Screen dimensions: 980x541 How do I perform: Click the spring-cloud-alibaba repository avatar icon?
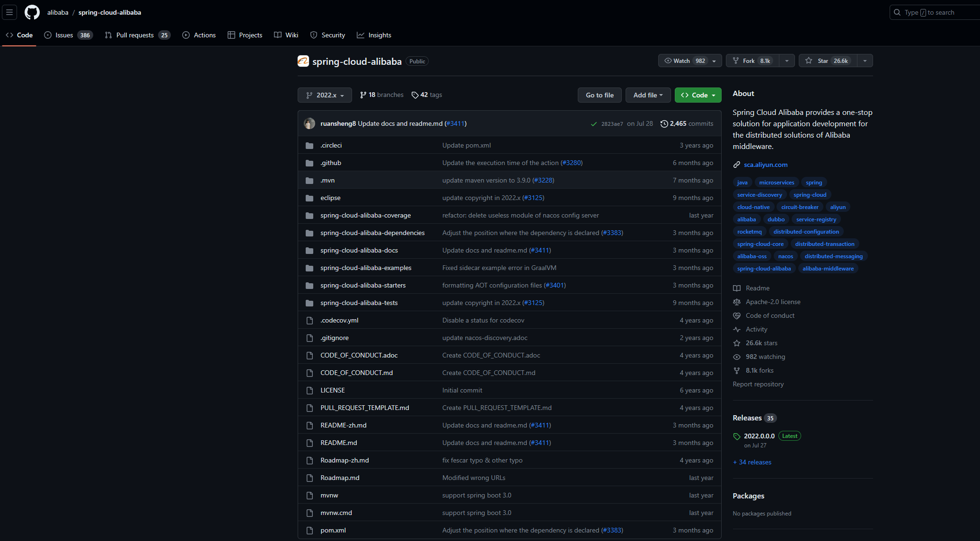point(303,61)
